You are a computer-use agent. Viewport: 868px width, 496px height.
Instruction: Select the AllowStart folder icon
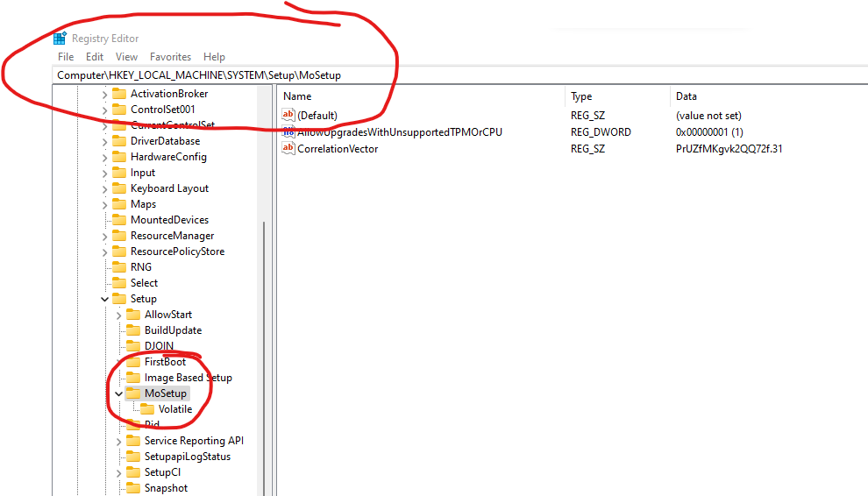click(x=133, y=314)
